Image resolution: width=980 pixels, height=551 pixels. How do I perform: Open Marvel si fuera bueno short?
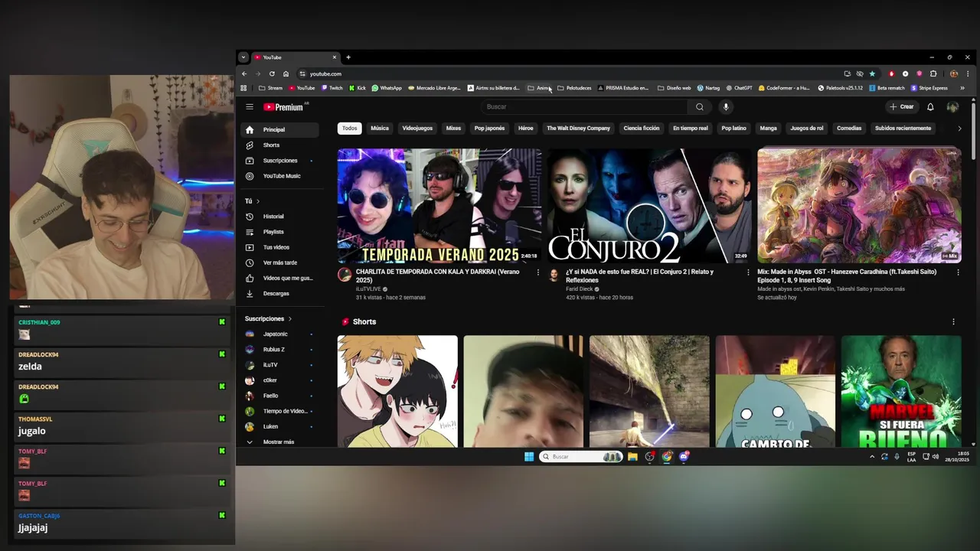click(x=901, y=391)
